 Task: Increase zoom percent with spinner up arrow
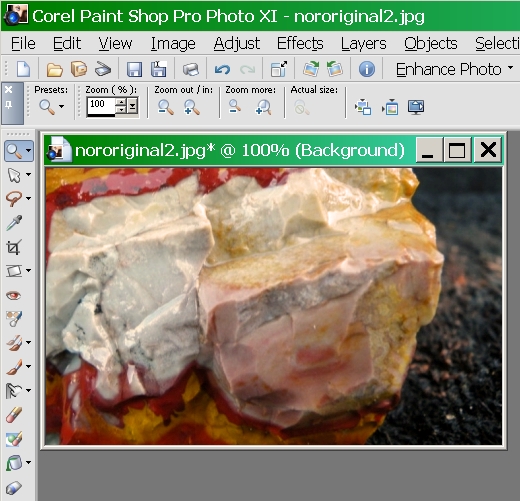tap(122, 102)
